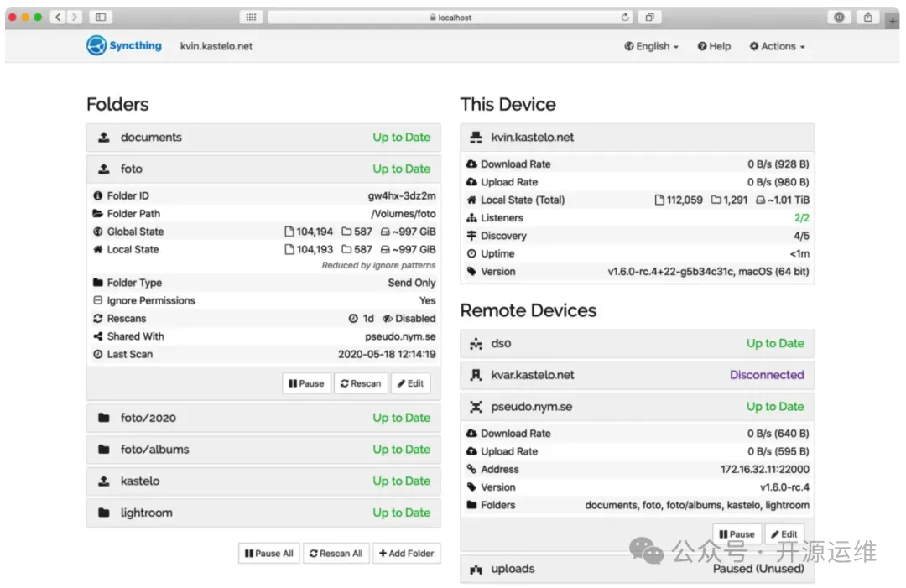Toggle the Safari sidebar button
906x588 pixels.
coord(101,18)
